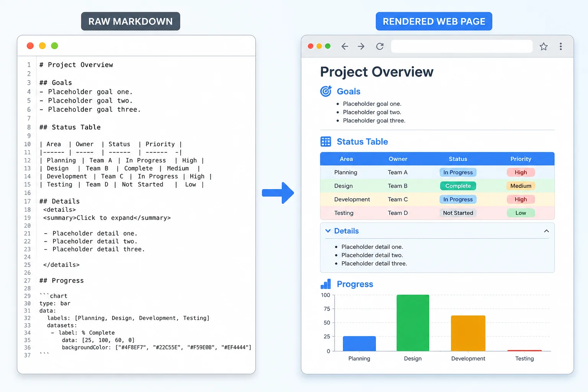Click the Not Started status badge
The height and width of the screenshot is (392, 588).
point(458,213)
